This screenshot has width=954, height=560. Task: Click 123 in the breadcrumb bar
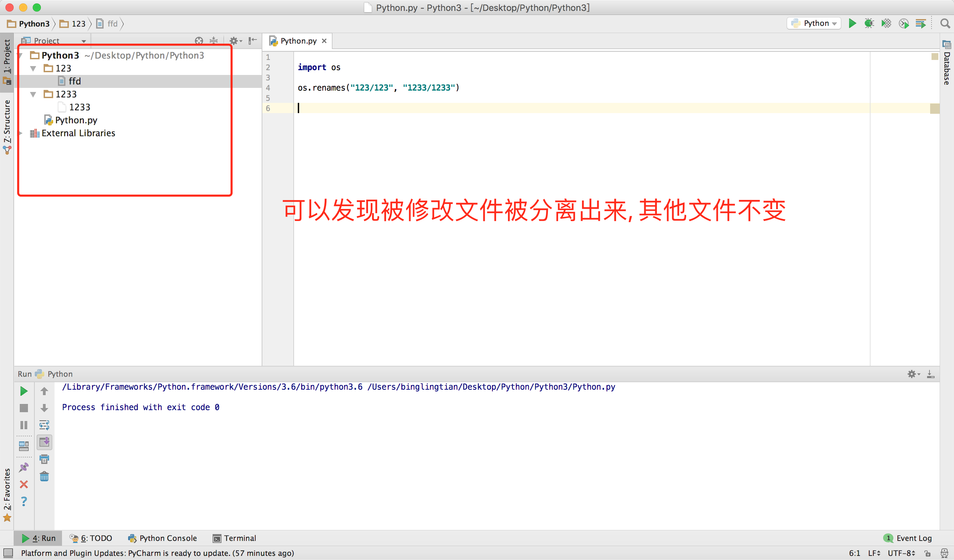point(78,24)
